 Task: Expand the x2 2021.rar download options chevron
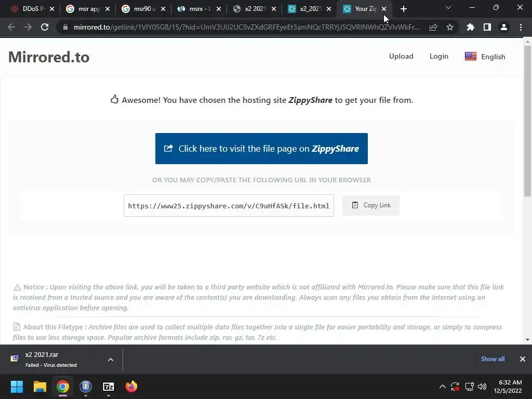pos(111,360)
